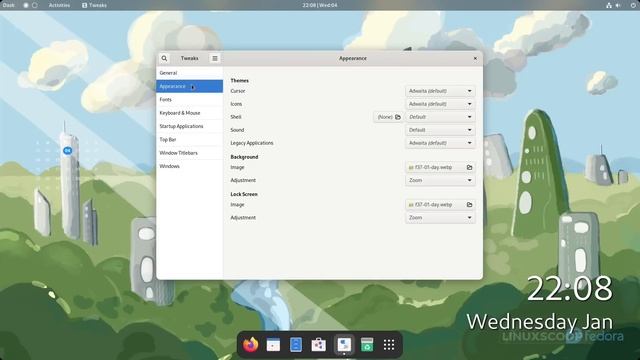
Task: Open the network status icon in top bar
Action: pos(609,5)
